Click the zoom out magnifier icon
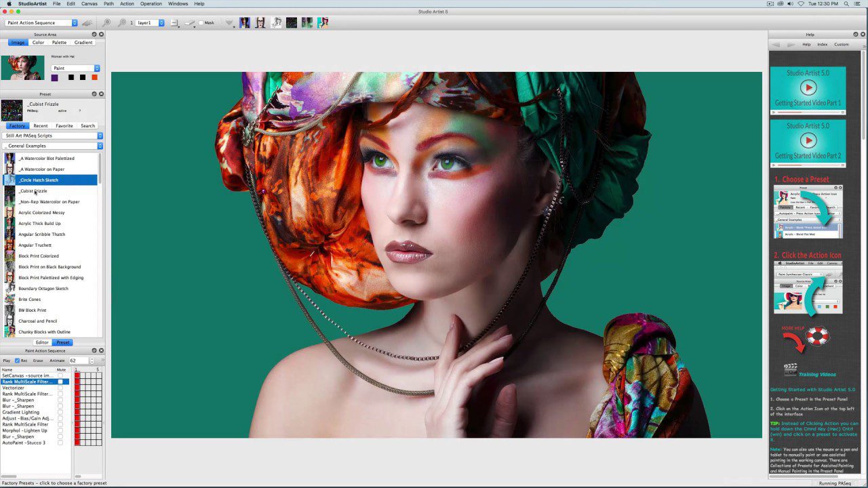This screenshot has width=868, height=488. point(108,23)
